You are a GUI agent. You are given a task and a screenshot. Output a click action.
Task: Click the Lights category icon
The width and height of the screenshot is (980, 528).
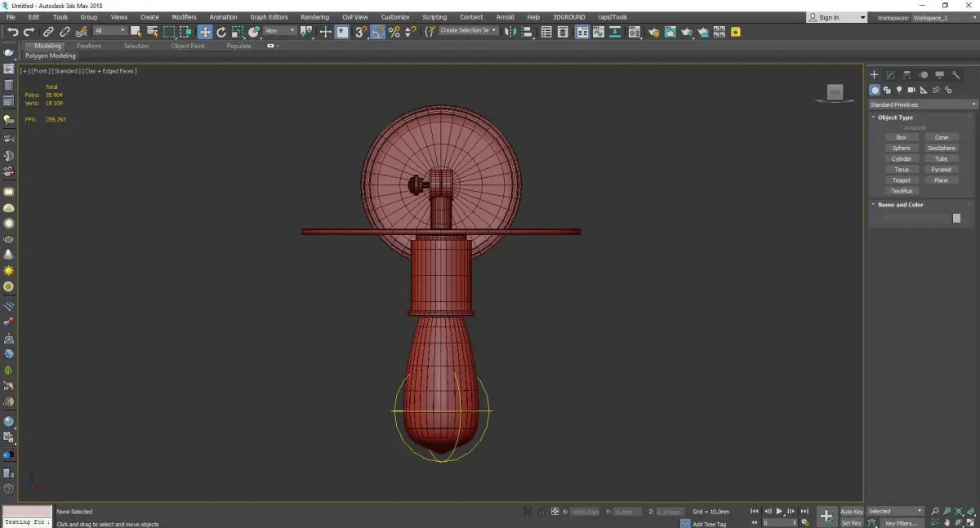[x=899, y=90]
